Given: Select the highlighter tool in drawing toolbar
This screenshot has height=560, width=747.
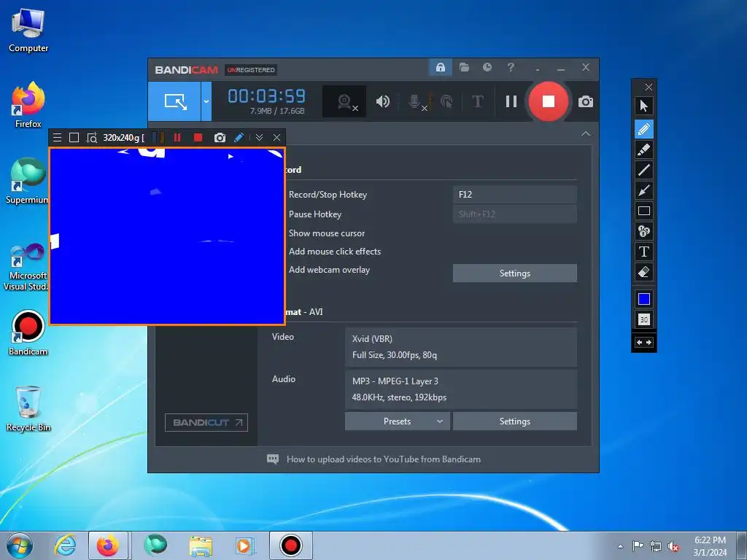Looking at the screenshot, I should pyautogui.click(x=643, y=149).
